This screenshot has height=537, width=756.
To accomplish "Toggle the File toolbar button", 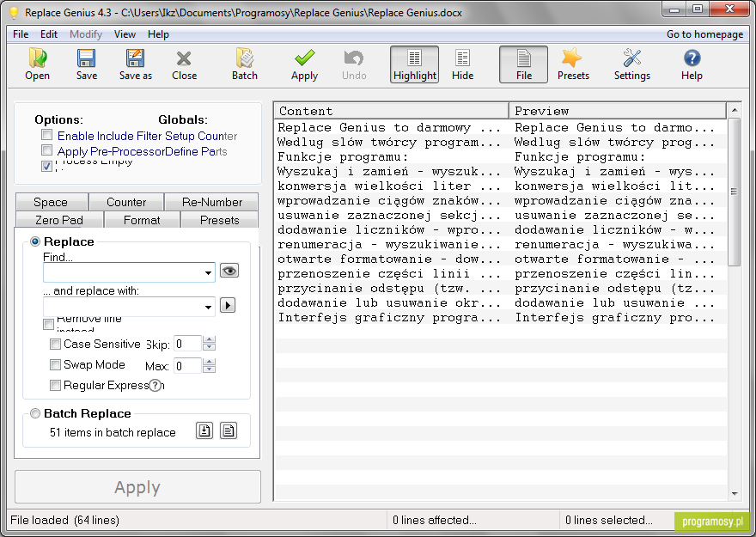I will 523,64.
